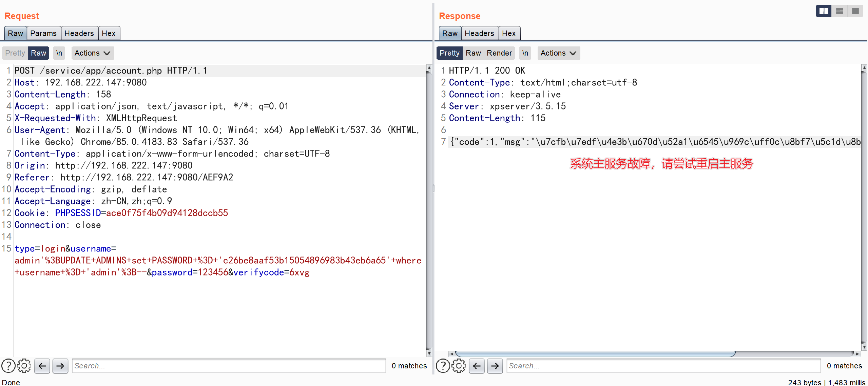Click the Origin header line
This screenshot has width=868, height=386.
[103, 165]
